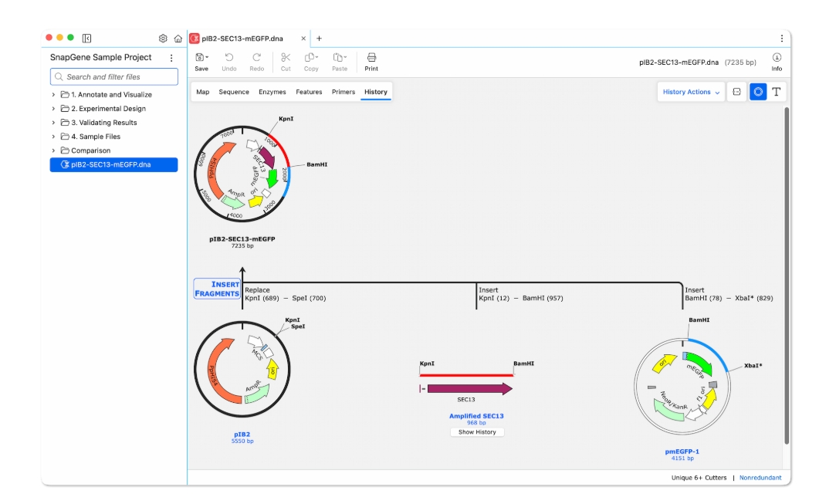The width and height of the screenshot is (836, 504).
Task: Click the Copy toolbar icon
Action: tap(310, 58)
